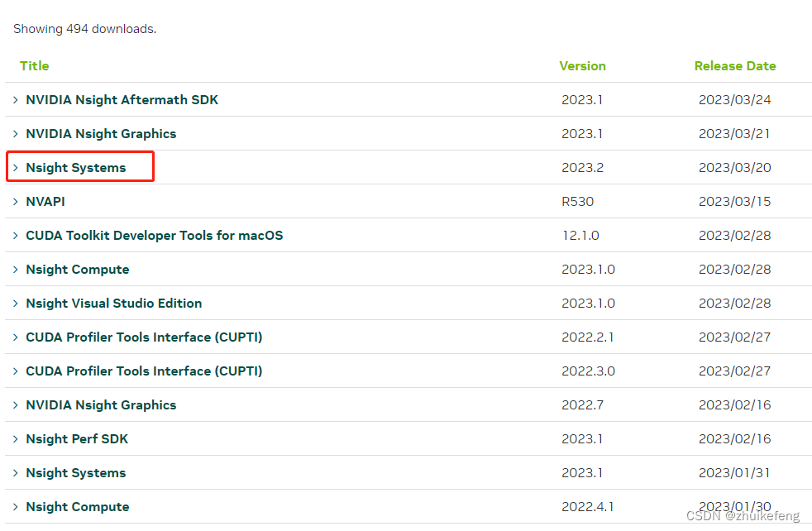This screenshot has height=531, width=812.
Task: Open Nsight Compute title with version 2022.4.1
Action: tap(78, 507)
